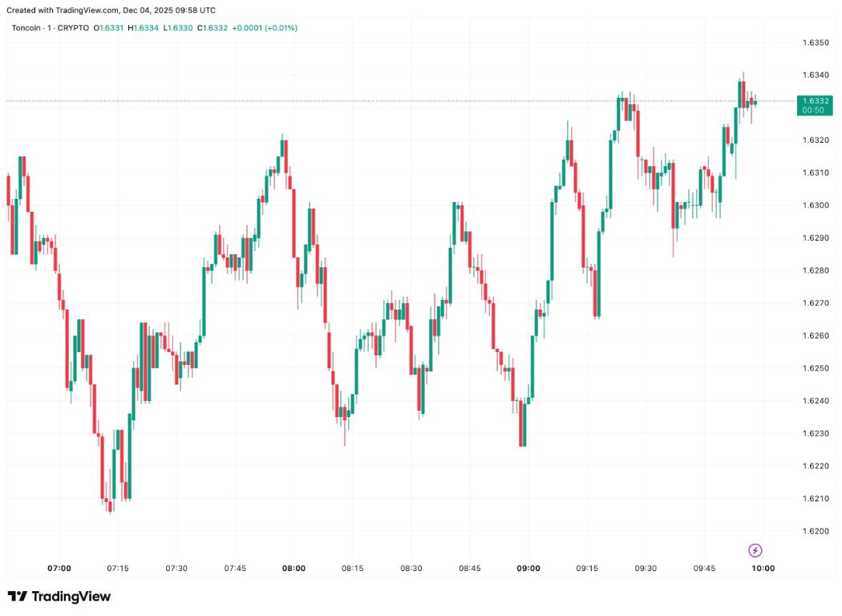Image resolution: width=842 pixels, height=616 pixels.
Task: Click the +0.0001 (+0.01%) change value
Action: (x=265, y=28)
